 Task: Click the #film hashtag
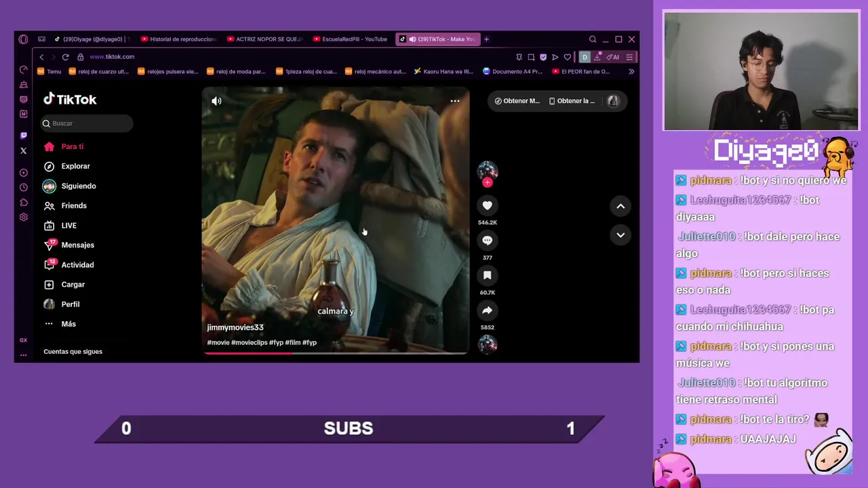coord(293,342)
